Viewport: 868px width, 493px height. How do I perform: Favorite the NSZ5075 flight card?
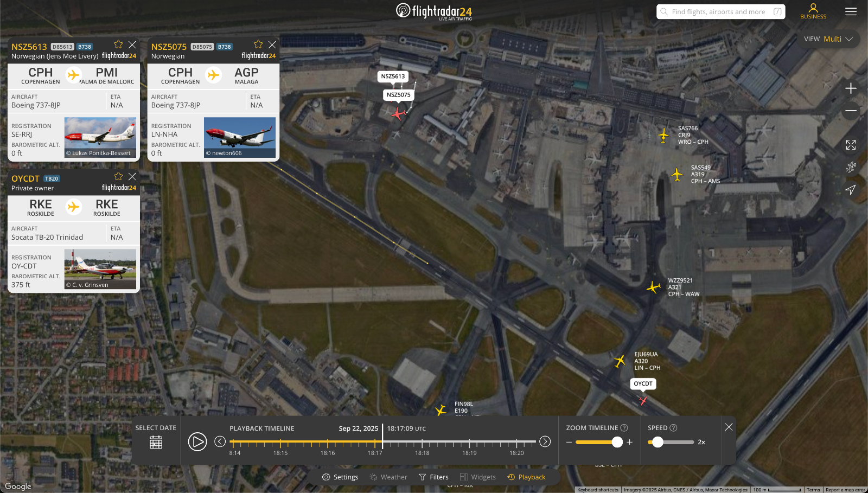coord(258,44)
